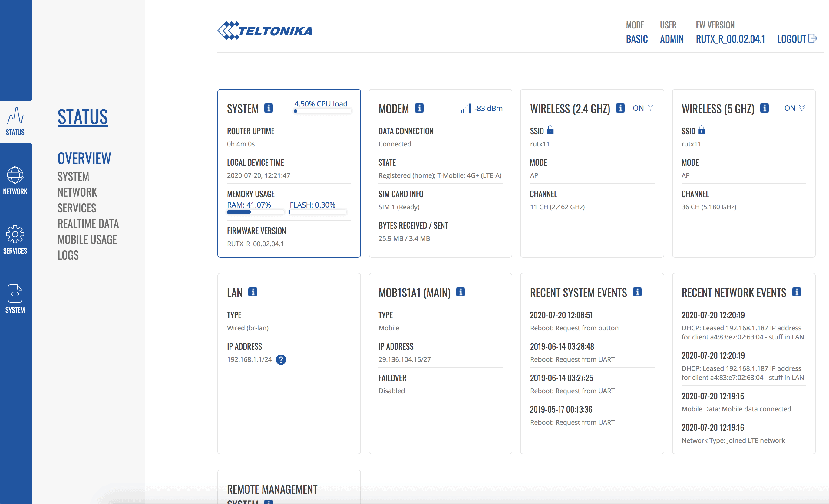Click channel 36 CH (5.180 GHz)
The image size is (829, 504).
coord(709,207)
